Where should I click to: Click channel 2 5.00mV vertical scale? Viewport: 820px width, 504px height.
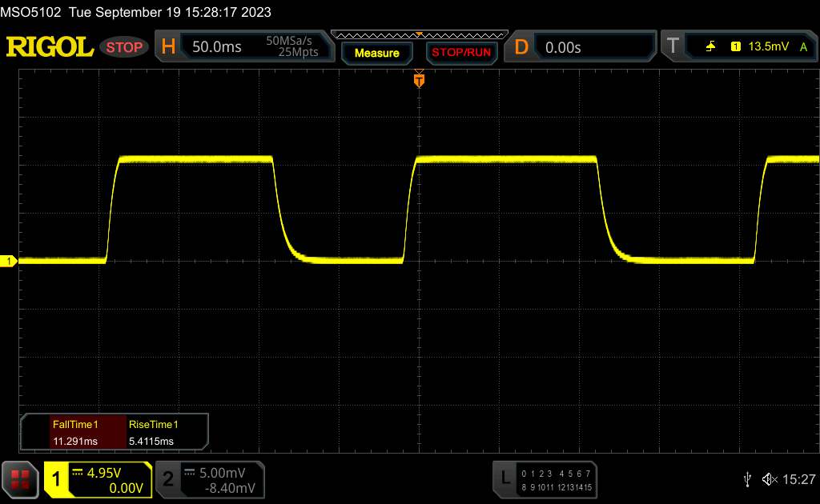click(x=223, y=473)
